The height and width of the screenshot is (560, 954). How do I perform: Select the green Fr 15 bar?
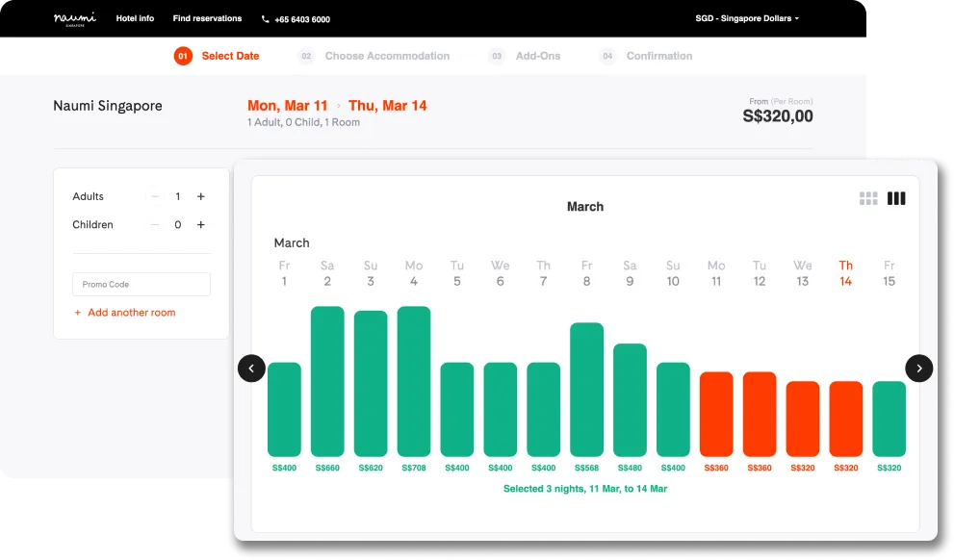(889, 419)
